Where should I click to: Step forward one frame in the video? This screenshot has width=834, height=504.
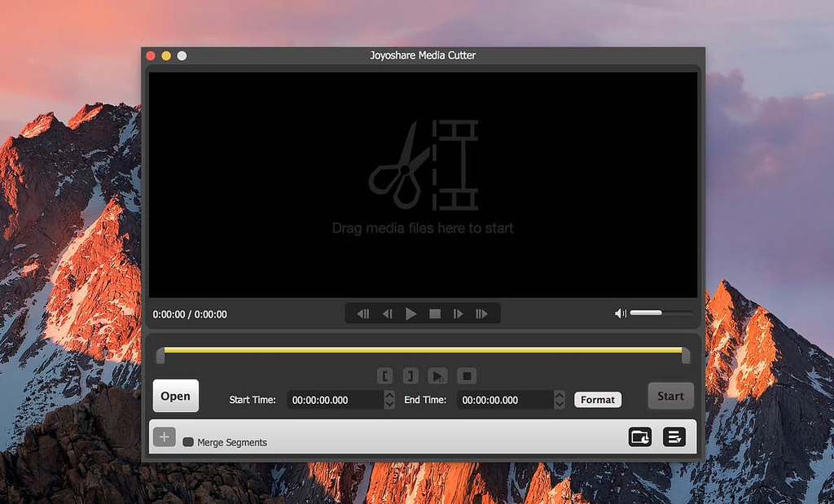click(x=459, y=313)
